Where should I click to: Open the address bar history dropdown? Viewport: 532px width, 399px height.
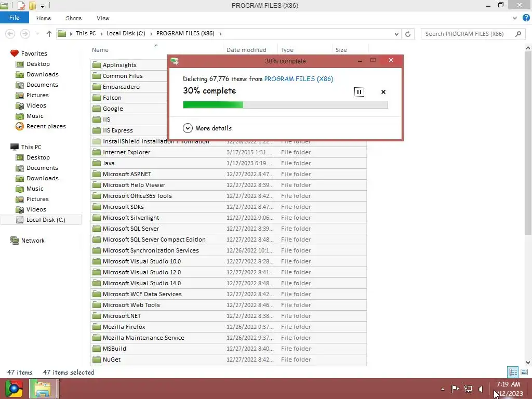pyautogui.click(x=396, y=34)
